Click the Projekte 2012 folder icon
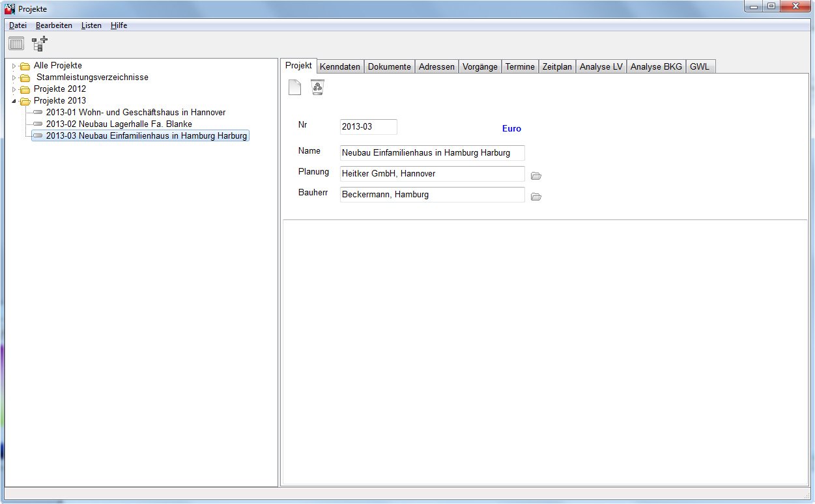 [25, 89]
